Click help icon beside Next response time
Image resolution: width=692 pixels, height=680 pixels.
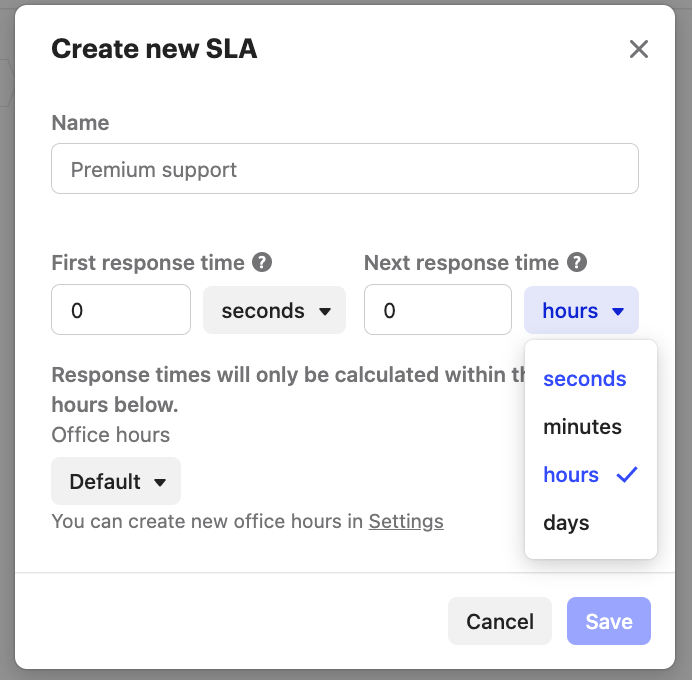click(577, 263)
